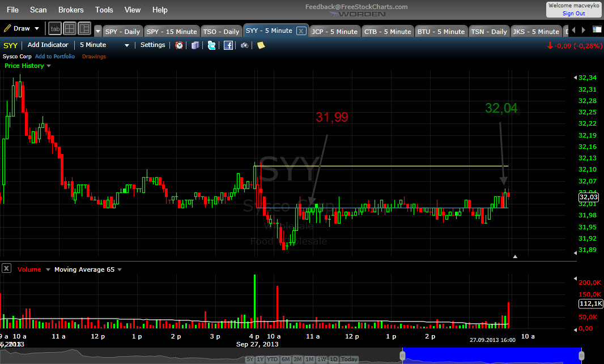Viewport: 604px width, 364px height.
Task: Open the Help menu
Action: (x=159, y=10)
